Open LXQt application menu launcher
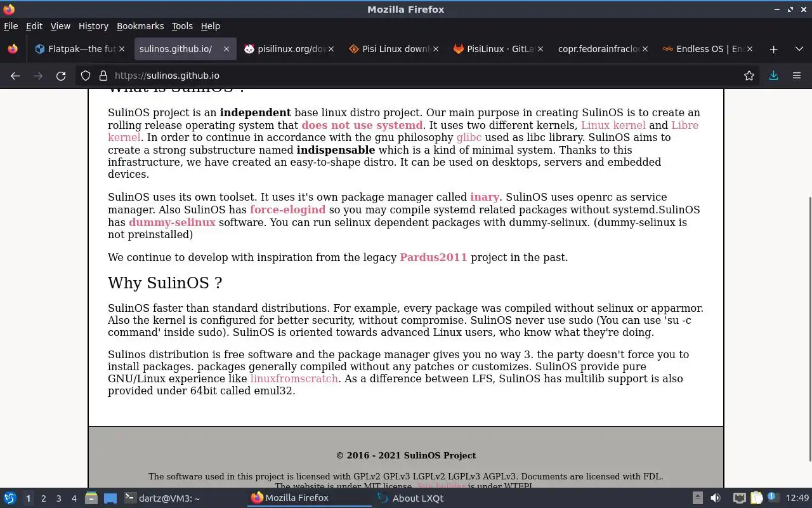The width and height of the screenshot is (812, 508). pyautogui.click(x=10, y=498)
